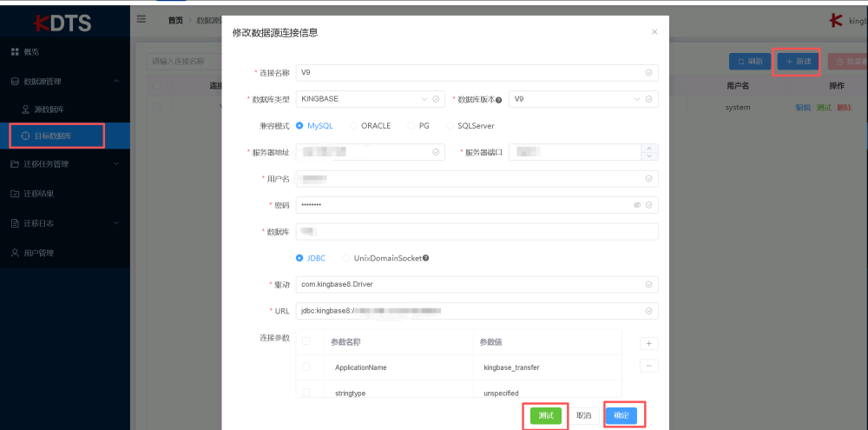Select the UnixDomainSocket connection option
Screen dimensions: 868x430
(x=382, y=258)
